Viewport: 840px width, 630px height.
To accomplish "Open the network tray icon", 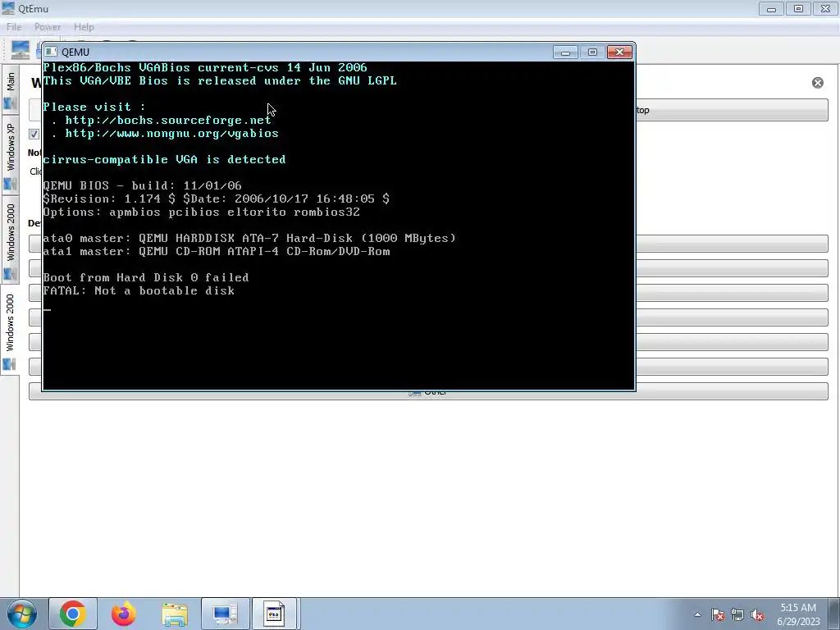I will click(x=737, y=614).
